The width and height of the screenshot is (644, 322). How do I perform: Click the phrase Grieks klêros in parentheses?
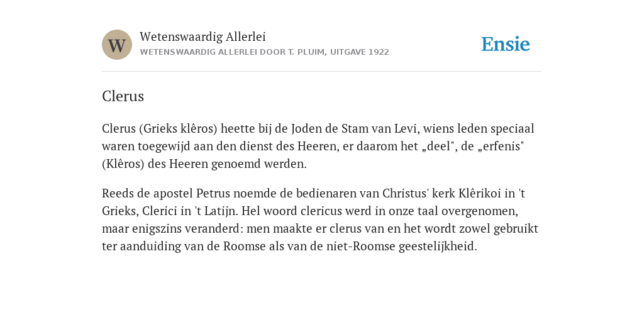178,129
